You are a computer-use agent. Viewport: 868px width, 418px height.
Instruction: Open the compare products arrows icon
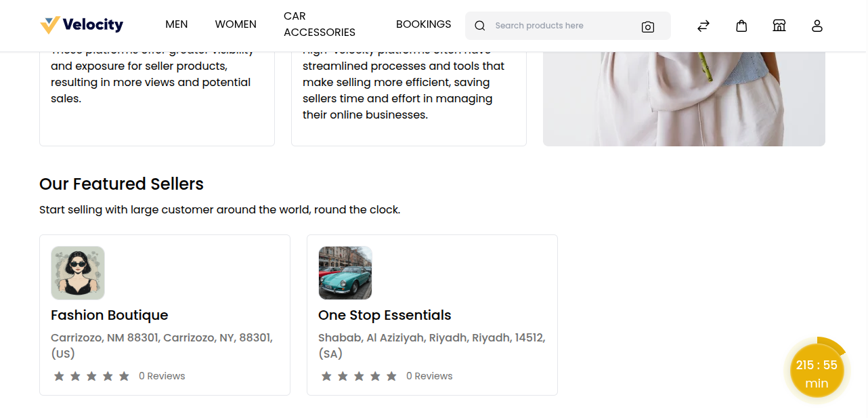(x=703, y=26)
